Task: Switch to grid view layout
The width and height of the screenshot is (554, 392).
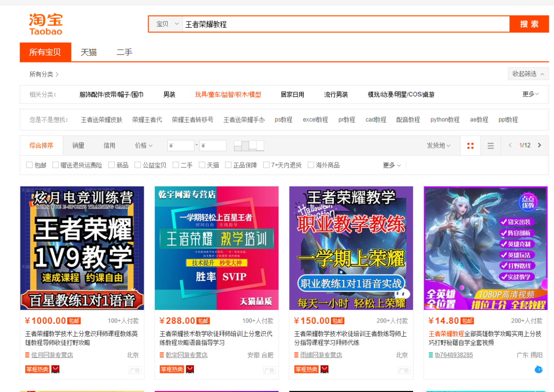Action: [470, 146]
